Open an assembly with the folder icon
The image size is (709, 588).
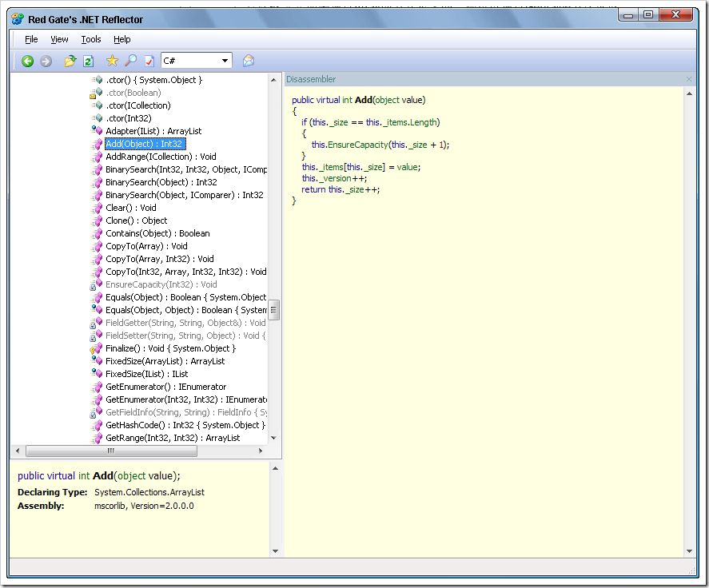(x=70, y=61)
